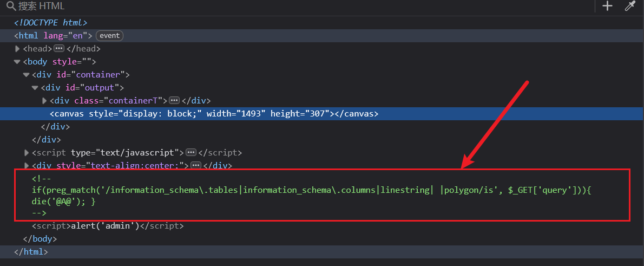Image resolution: width=644 pixels, height=266 pixels.
Task: Click the magnifier icon in search bar
Action: coord(11,6)
